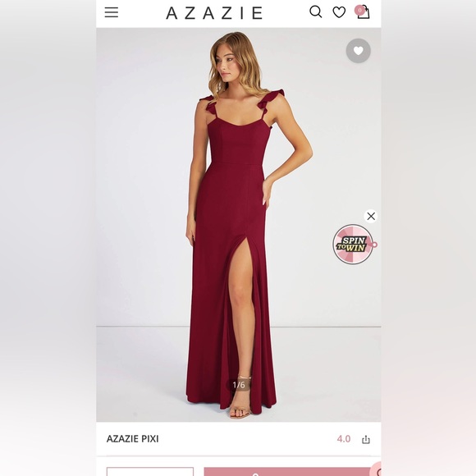Launch the Spin to Win wheel
This screenshot has width=476, height=476.
[x=354, y=244]
